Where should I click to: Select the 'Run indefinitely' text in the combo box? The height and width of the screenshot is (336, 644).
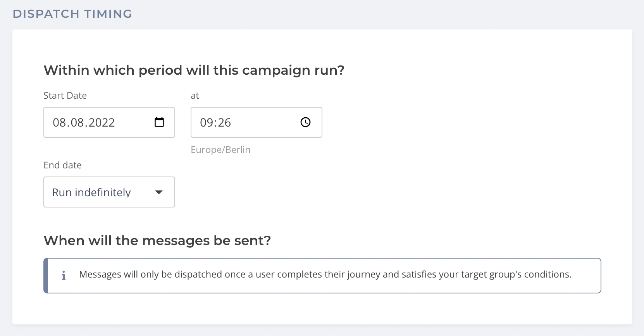pos(91,192)
